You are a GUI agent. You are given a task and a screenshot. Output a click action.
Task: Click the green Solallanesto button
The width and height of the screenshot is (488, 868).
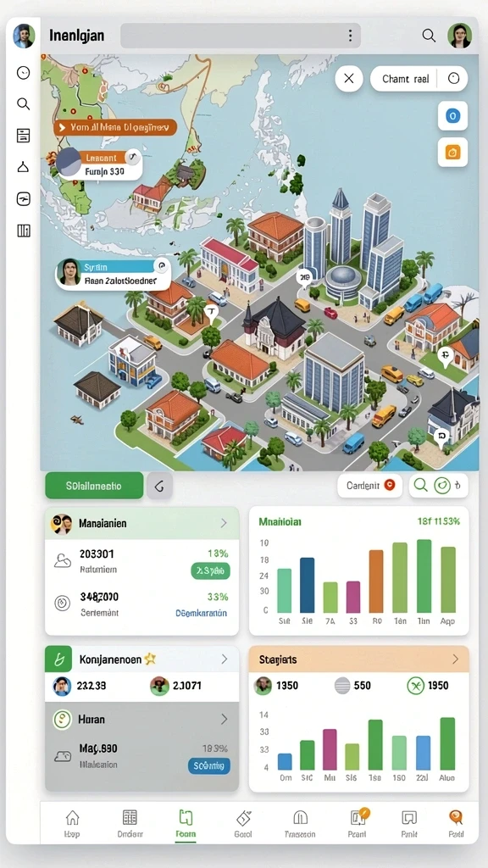94,486
